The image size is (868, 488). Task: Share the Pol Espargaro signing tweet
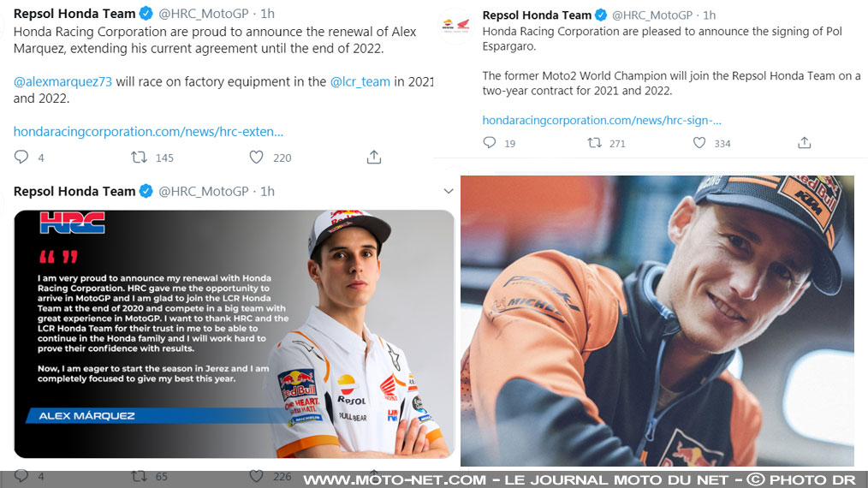(x=805, y=143)
